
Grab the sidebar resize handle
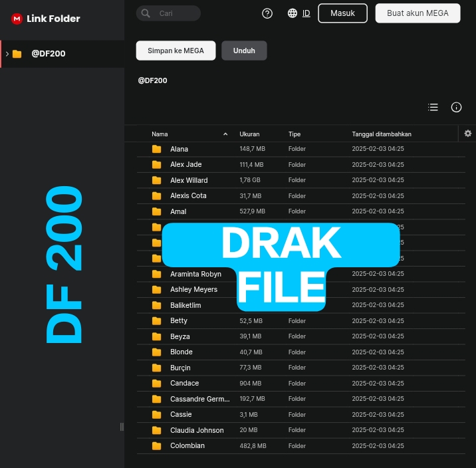(122, 427)
